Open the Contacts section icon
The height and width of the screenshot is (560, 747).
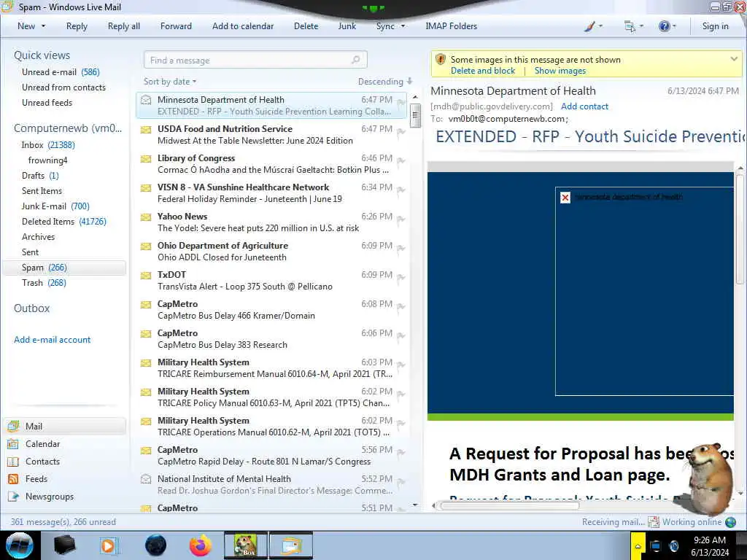13,462
